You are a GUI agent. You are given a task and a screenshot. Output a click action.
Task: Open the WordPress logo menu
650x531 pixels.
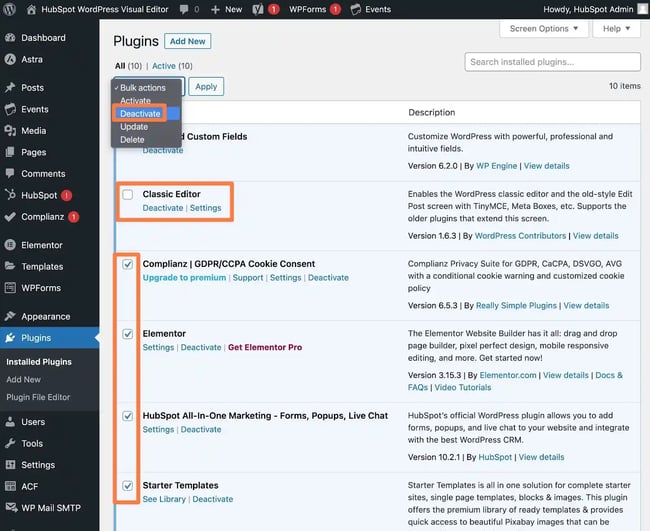coord(9,9)
